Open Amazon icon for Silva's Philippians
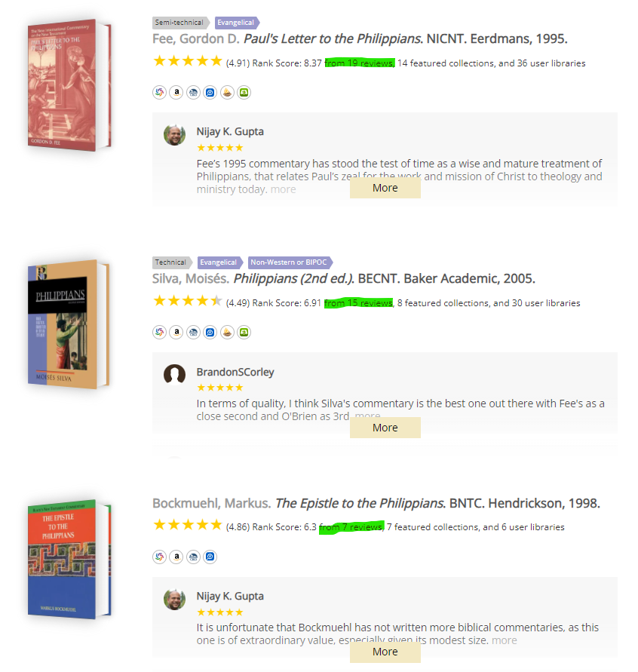Image resolution: width=638 pixels, height=672 pixels. (176, 332)
